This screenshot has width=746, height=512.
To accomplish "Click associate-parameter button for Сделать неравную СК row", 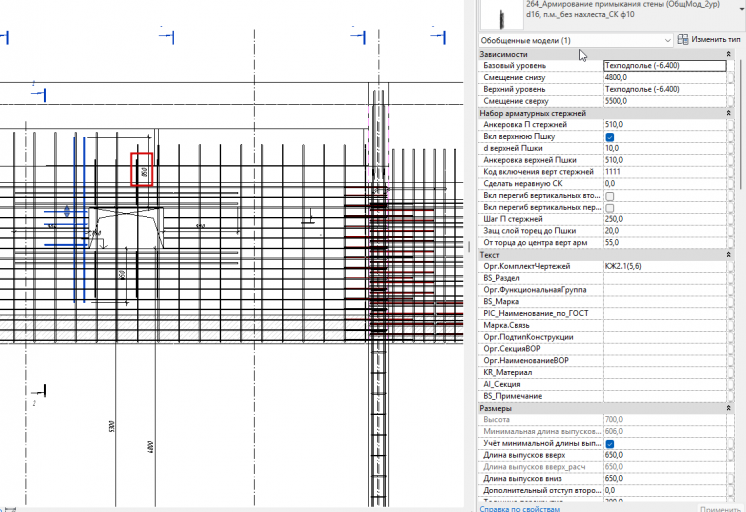I will click(x=730, y=184).
